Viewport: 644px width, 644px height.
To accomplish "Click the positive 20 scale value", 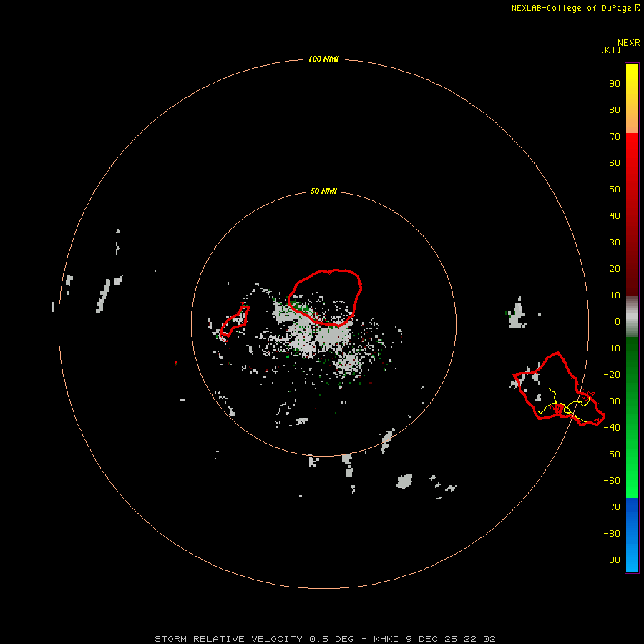I will (x=615, y=268).
